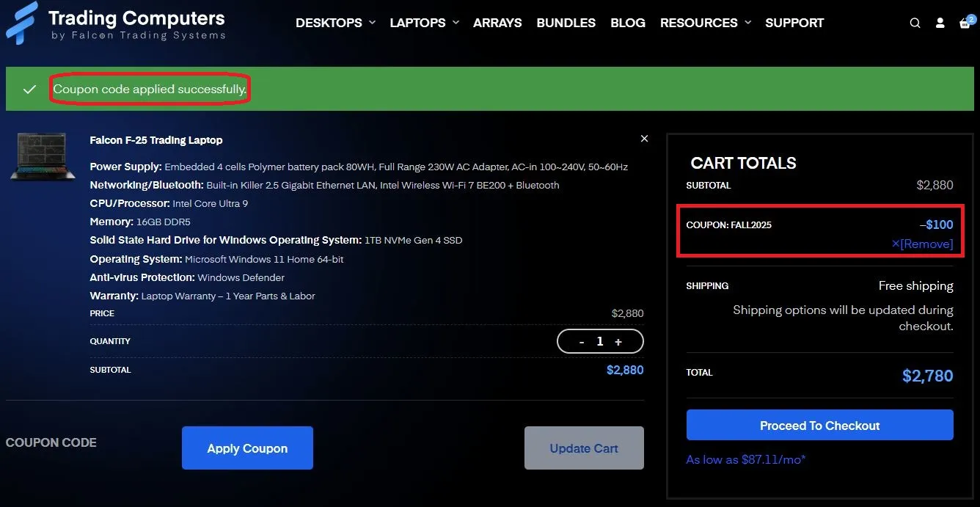Click the Coupon code applied successfully message
Viewport: 980px width, 507px height.
(150, 89)
